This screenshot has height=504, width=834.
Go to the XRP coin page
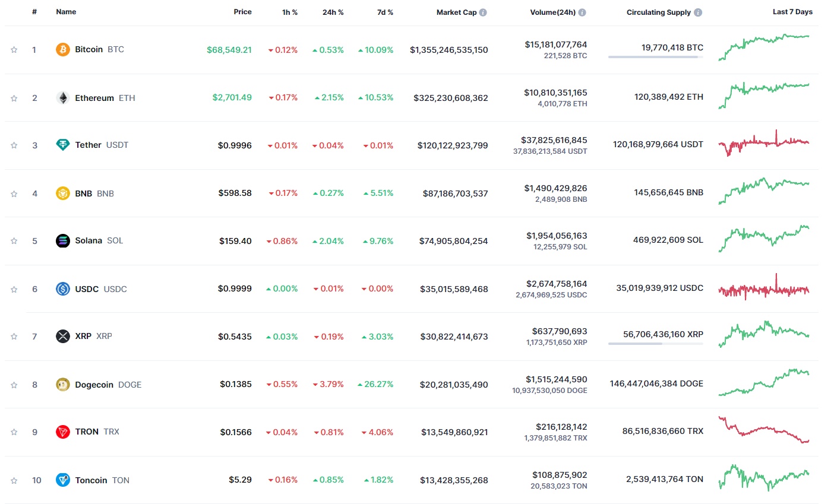click(x=93, y=336)
